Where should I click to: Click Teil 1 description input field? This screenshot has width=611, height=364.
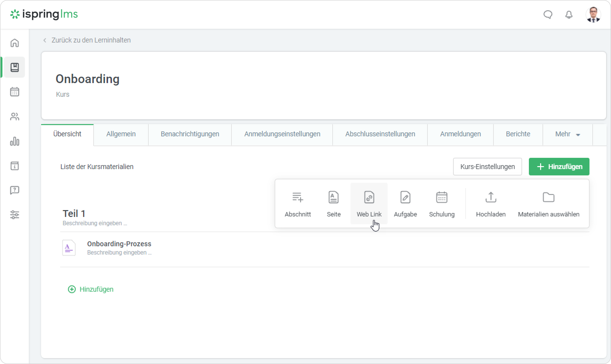tap(95, 223)
